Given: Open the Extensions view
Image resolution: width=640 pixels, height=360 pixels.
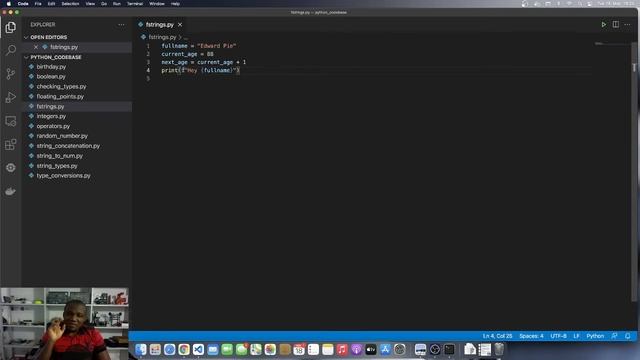Looking at the screenshot, I should [11, 144].
